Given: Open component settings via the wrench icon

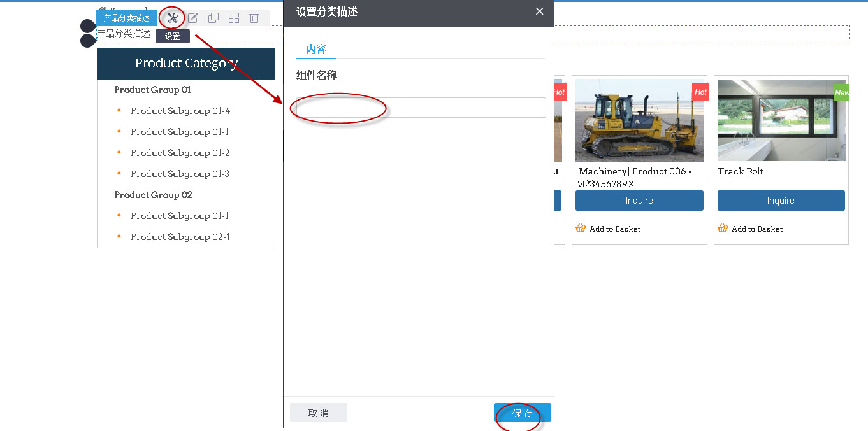Looking at the screenshot, I should [171, 17].
